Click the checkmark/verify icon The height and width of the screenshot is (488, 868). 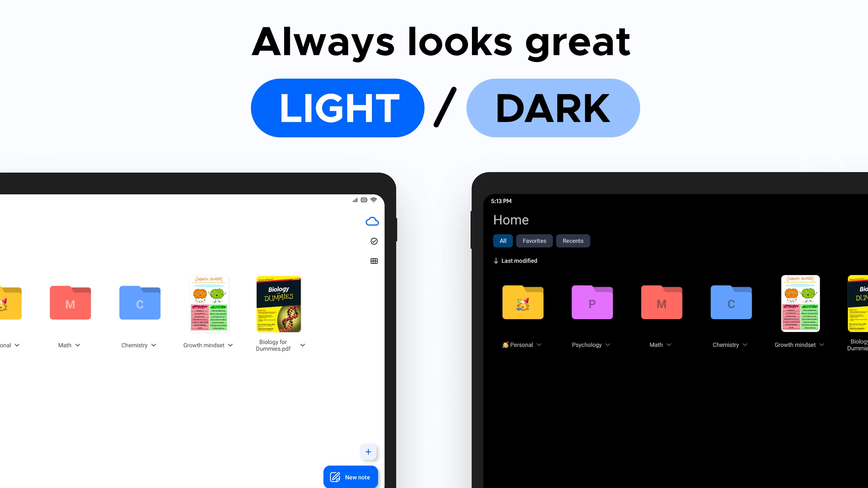point(374,241)
